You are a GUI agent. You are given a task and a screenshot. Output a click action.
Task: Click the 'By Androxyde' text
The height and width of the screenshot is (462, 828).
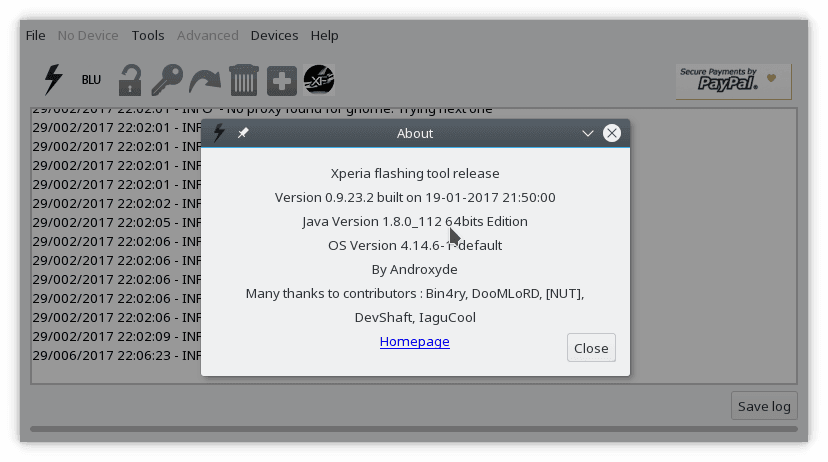coord(415,269)
